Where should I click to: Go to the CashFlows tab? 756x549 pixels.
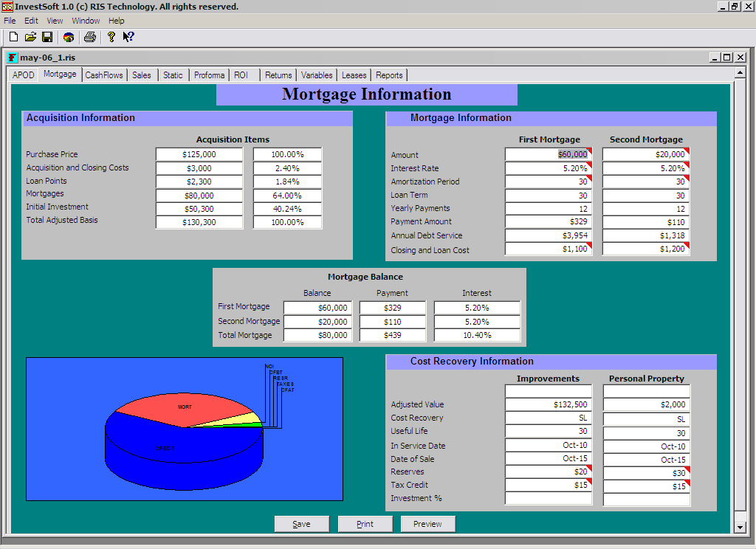pos(104,75)
